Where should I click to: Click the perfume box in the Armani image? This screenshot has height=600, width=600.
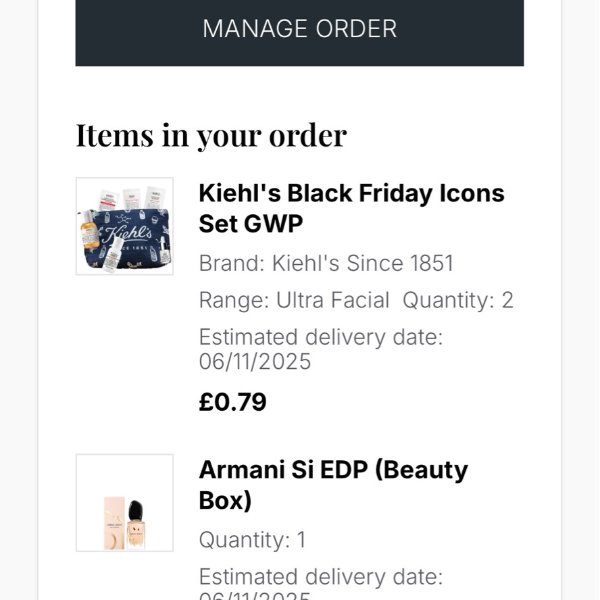point(114,523)
